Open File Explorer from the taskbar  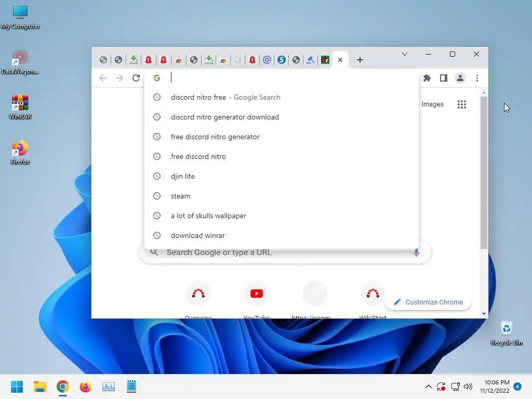(39, 387)
